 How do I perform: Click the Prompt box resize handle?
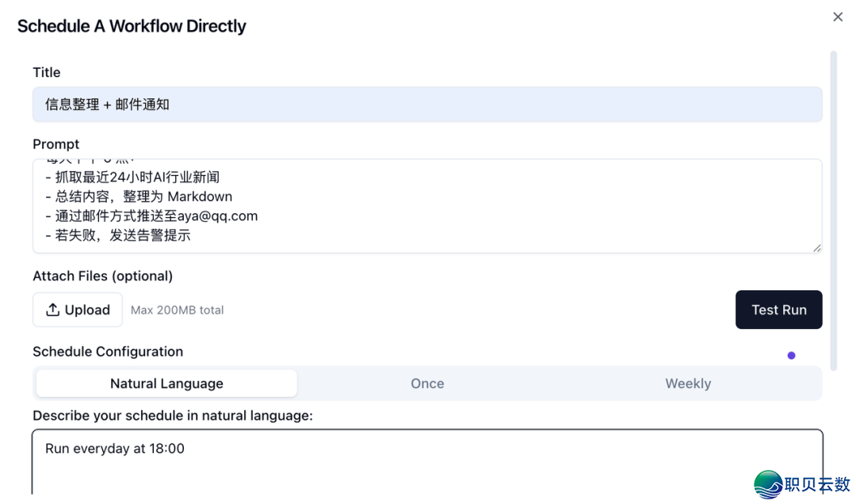(x=816, y=247)
